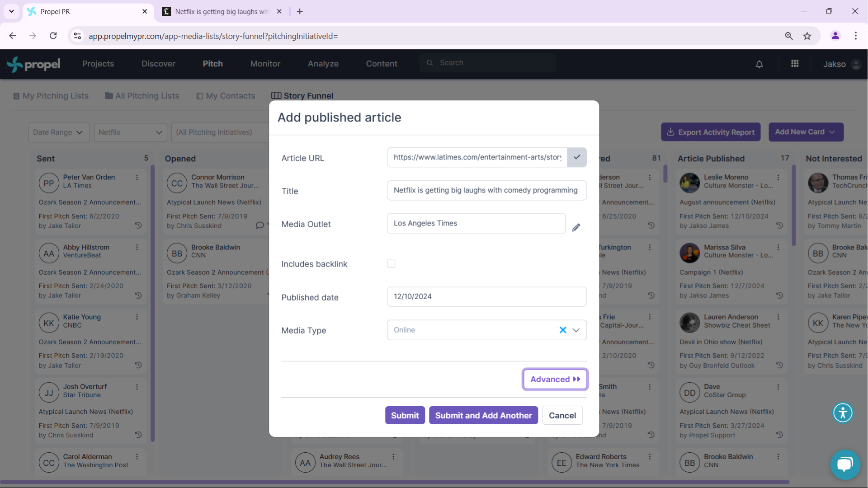Expand the browser tab search chevron
This screenshot has height=488, width=868.
(11, 11)
